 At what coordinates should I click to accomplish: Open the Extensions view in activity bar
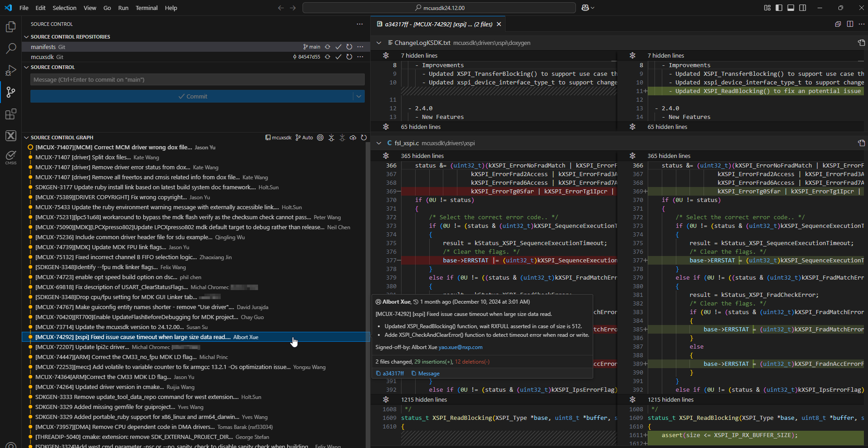tap(10, 114)
